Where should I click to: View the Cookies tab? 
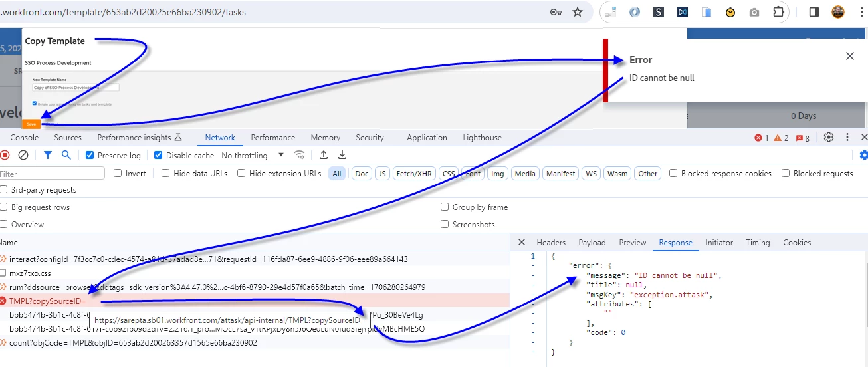tap(797, 243)
